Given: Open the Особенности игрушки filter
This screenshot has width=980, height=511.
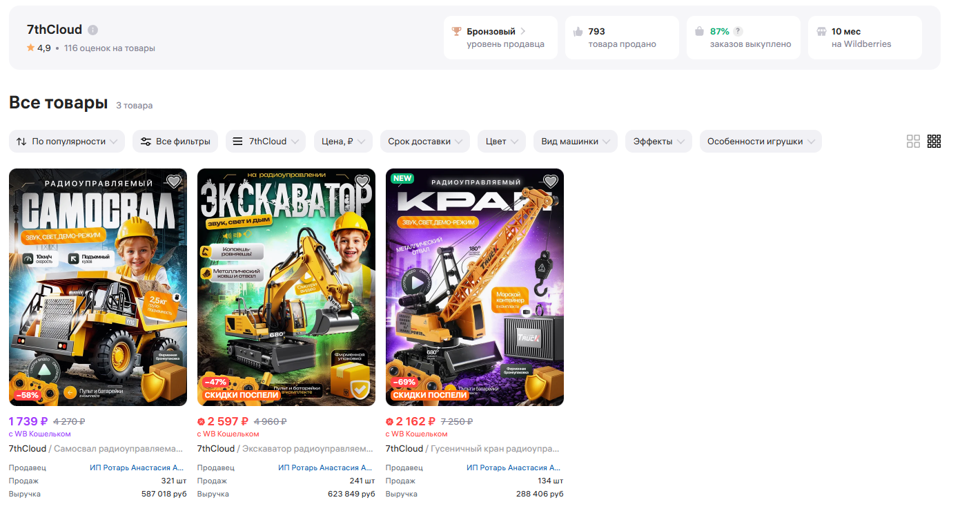Looking at the screenshot, I should (761, 142).
